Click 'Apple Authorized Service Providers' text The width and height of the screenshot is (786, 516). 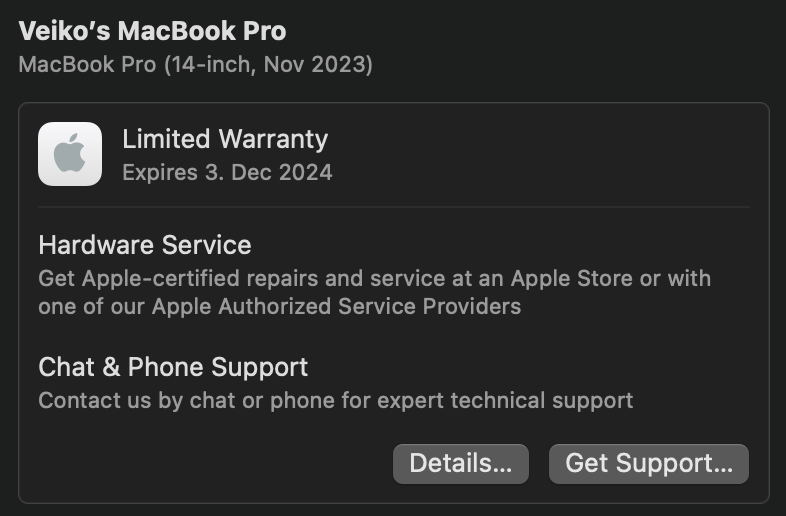[336, 306]
